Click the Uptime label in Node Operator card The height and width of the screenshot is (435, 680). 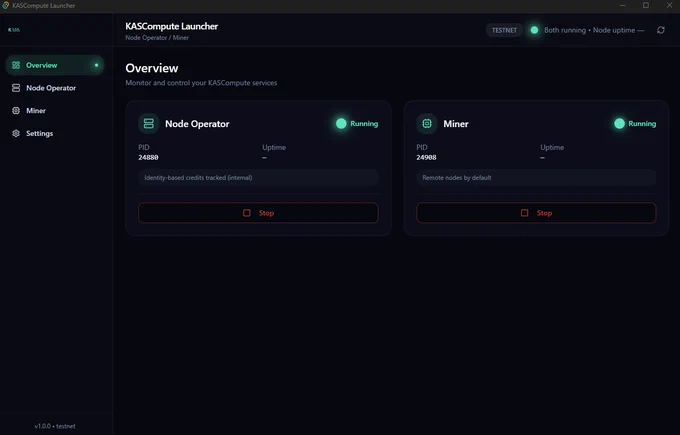tap(274, 147)
